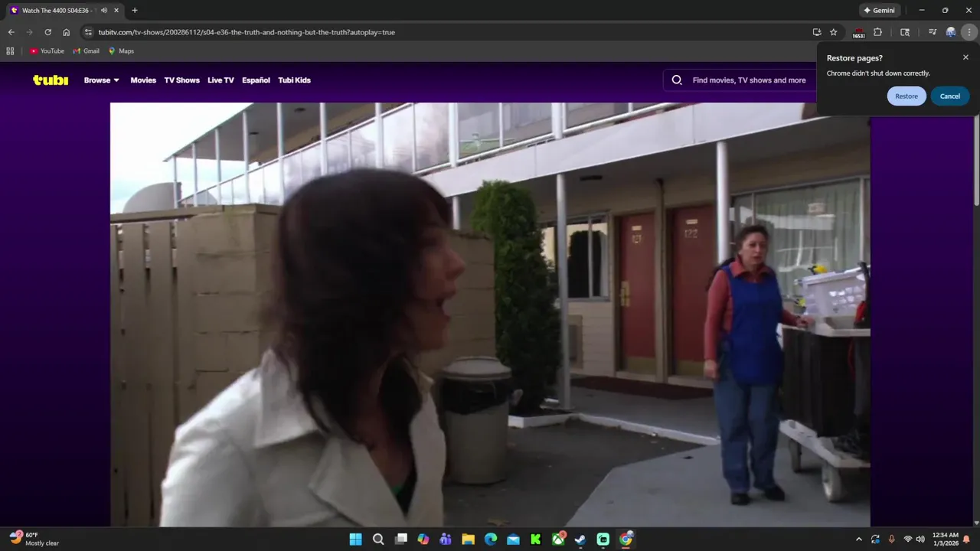Open Chrome tab search lens icon
This screenshot has height=551, width=980.
[905, 32]
